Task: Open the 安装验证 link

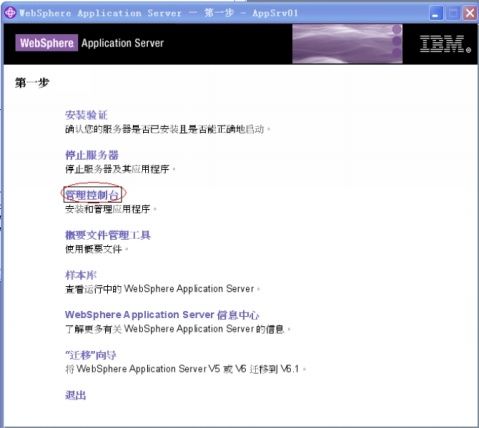Action: 86,115
